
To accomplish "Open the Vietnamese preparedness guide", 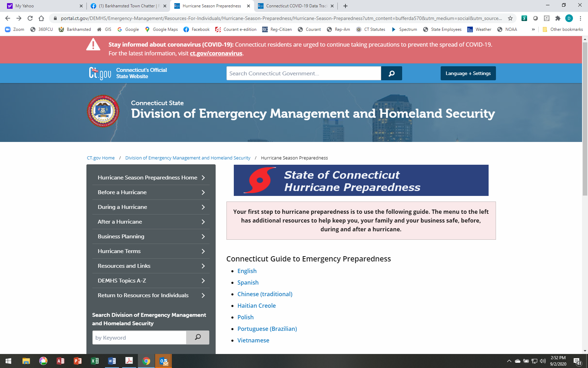I will click(253, 340).
